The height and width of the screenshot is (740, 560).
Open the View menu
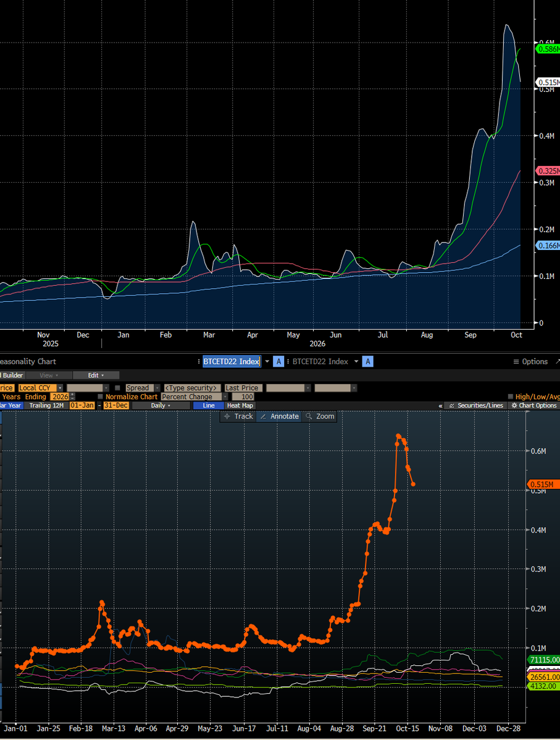(49, 375)
